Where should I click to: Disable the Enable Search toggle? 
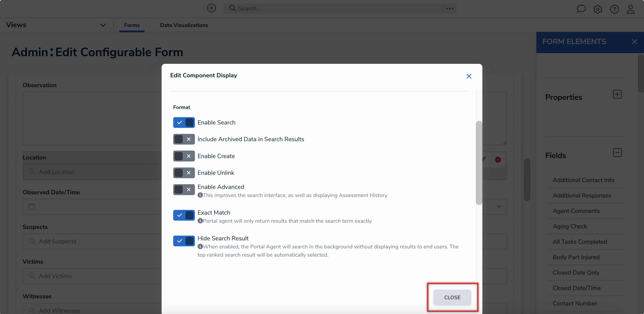point(184,122)
